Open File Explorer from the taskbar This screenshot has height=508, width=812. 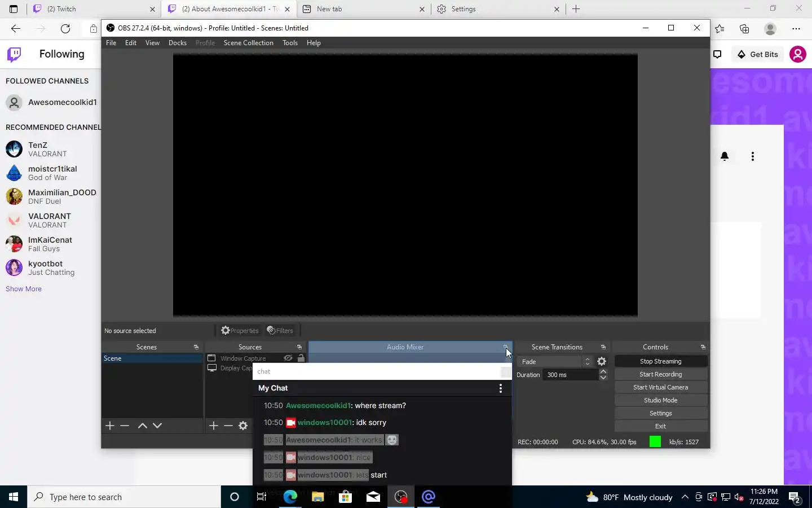tap(317, 497)
